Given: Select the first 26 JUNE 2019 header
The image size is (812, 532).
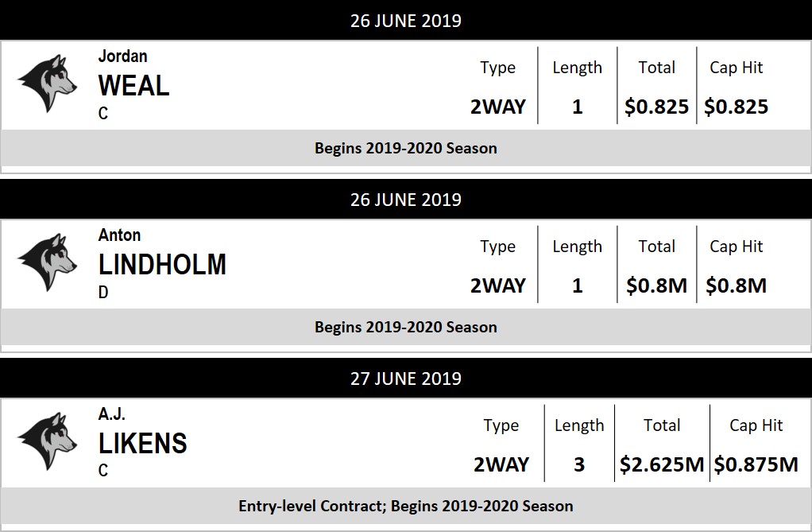Looking at the screenshot, I should [406, 21].
